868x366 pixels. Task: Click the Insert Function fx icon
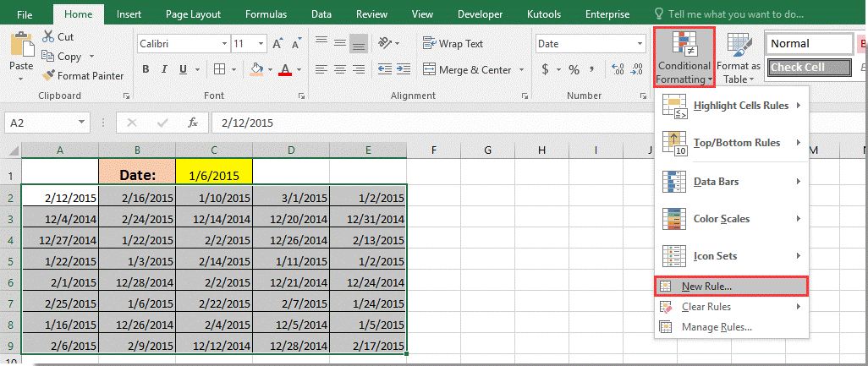193,123
